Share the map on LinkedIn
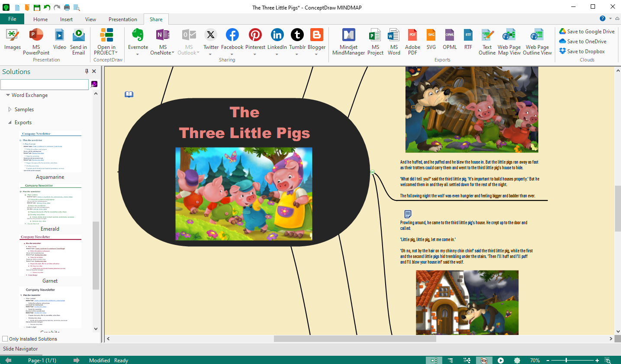 (x=277, y=39)
